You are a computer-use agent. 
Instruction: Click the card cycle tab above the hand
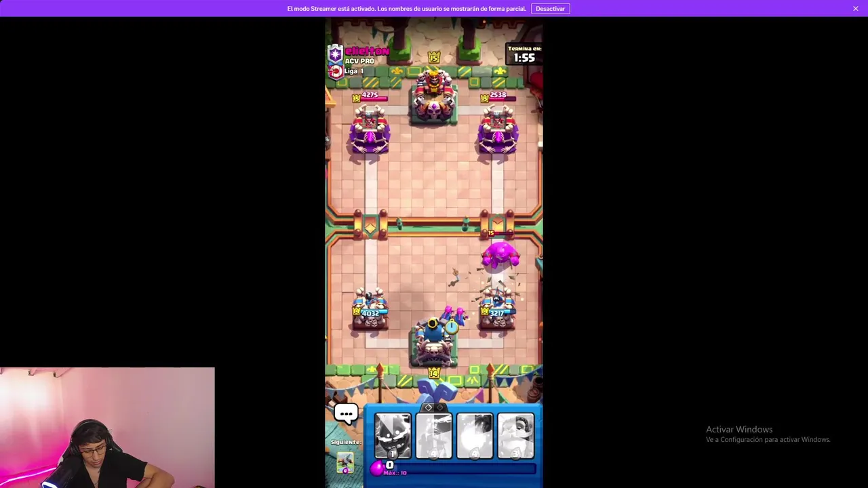point(434,407)
